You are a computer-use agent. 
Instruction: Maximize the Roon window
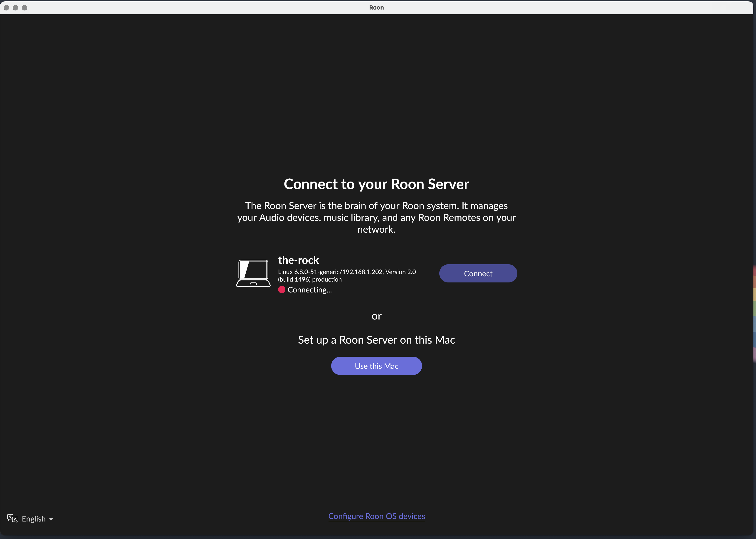(25, 8)
